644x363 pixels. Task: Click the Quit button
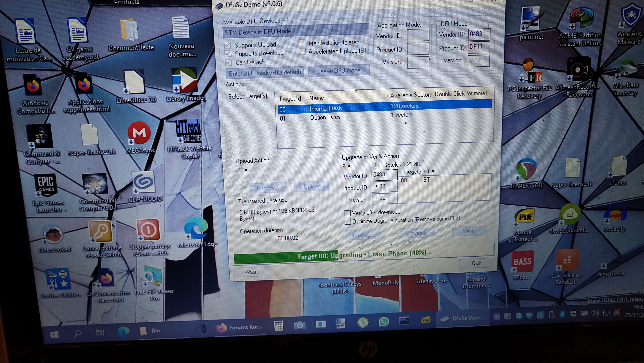pyautogui.click(x=476, y=263)
